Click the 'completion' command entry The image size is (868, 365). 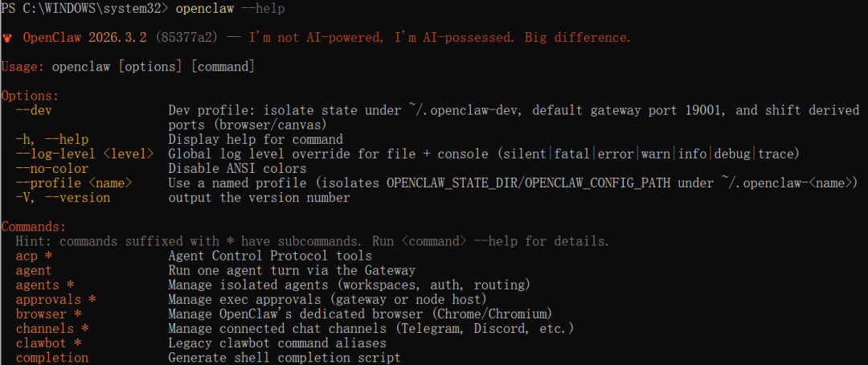52,358
